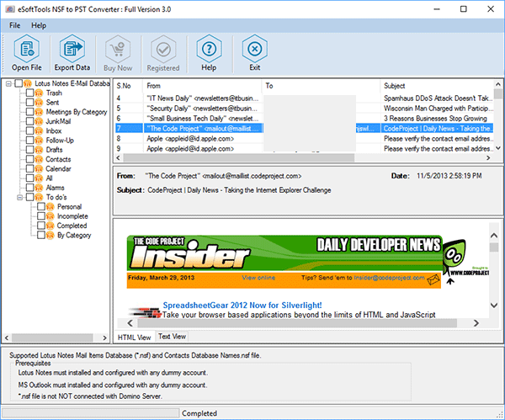505x420 pixels.
Task: Open the File menu
Action: point(15,25)
